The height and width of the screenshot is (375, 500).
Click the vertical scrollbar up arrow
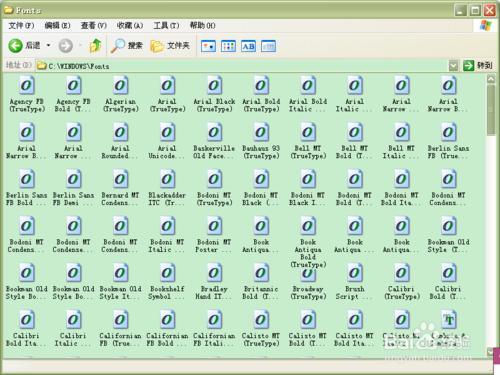tap(491, 79)
